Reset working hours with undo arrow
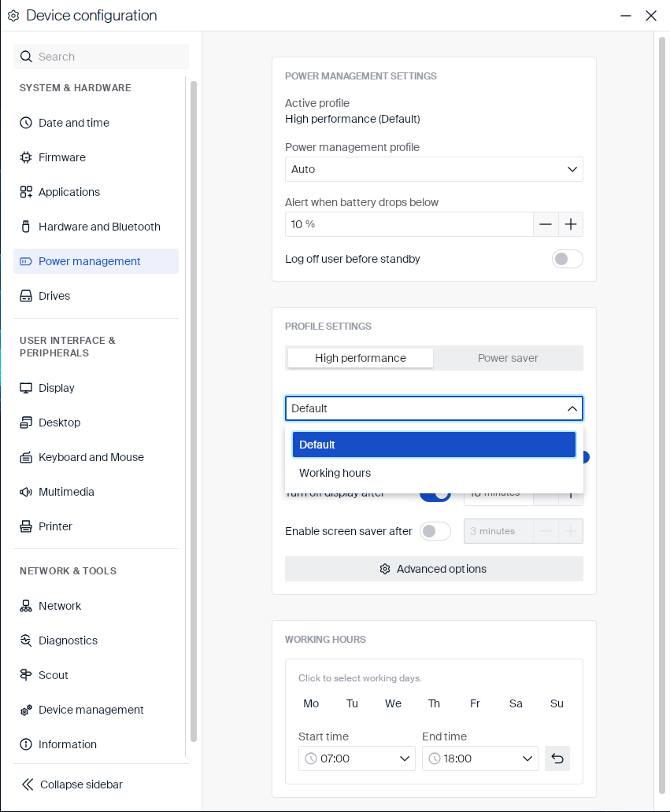This screenshot has height=812, width=670. [x=557, y=758]
